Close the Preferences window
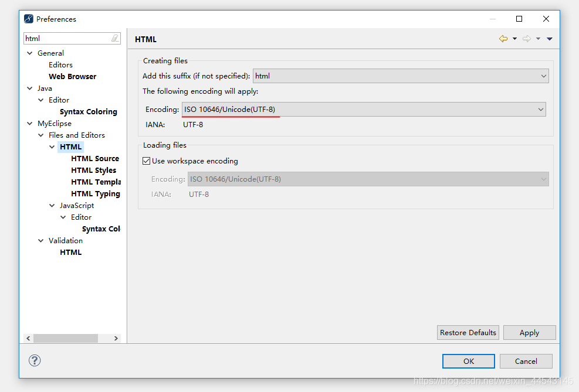Viewport: 579px width, 392px height. 546,19
